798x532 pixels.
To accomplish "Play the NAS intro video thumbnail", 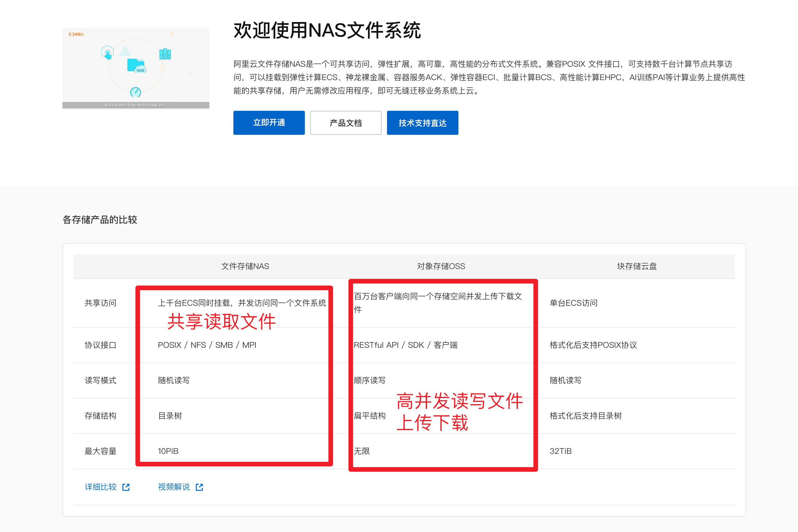I will (136, 68).
